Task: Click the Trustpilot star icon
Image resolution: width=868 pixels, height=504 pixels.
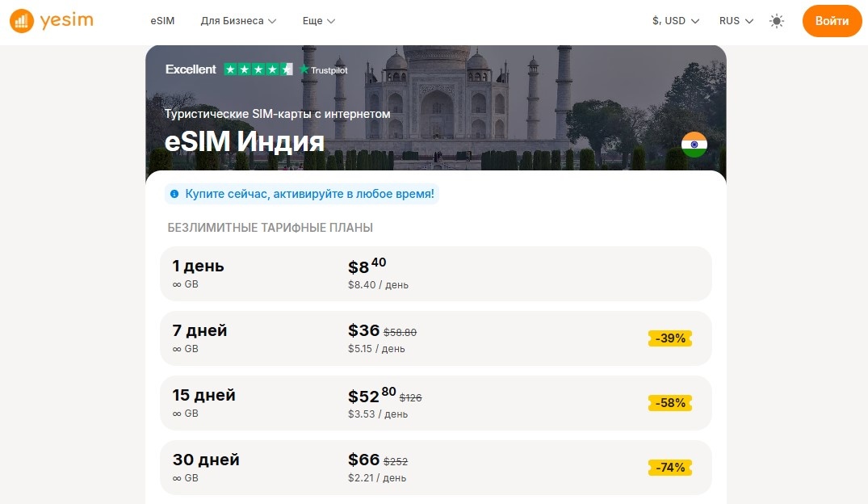Action: coord(304,69)
